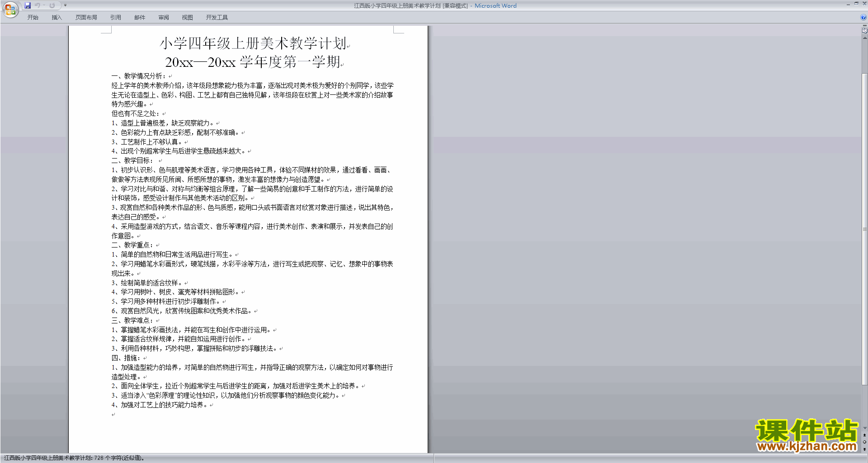Expand Customize Quick Access Toolbar dropdown
The width and height of the screenshot is (868, 463).
point(65,5)
